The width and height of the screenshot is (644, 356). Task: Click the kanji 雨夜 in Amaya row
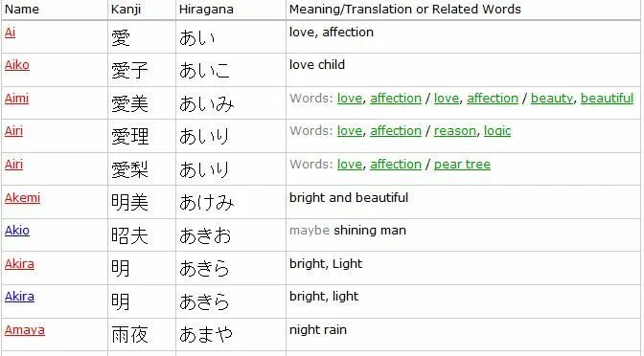click(129, 334)
